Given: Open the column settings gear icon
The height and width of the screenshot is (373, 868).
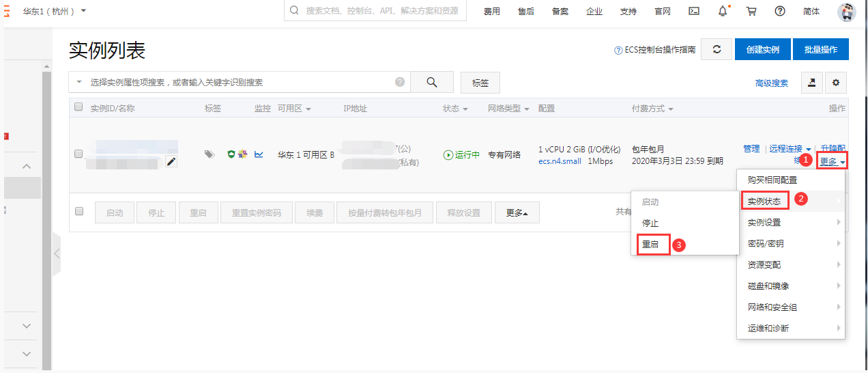Looking at the screenshot, I should pyautogui.click(x=835, y=83).
